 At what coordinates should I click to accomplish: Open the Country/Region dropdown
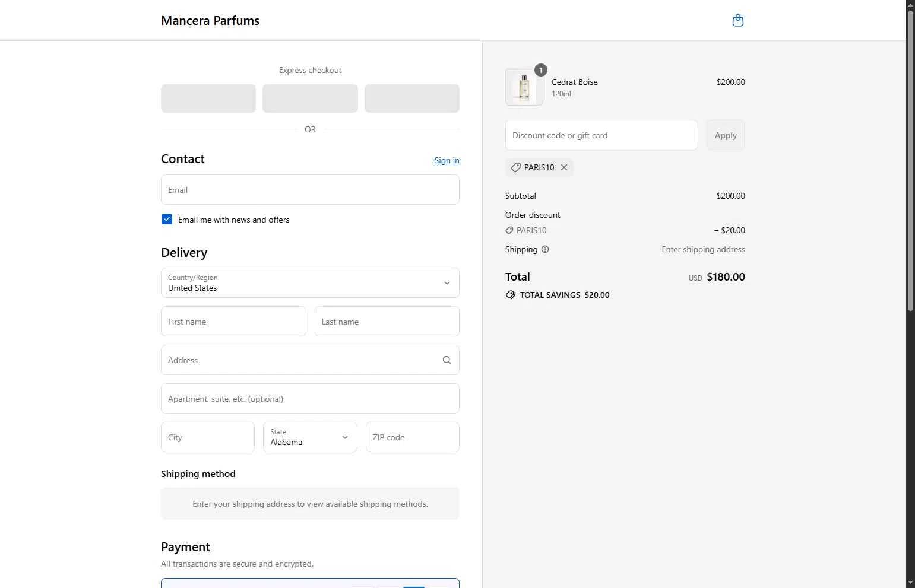point(310,283)
